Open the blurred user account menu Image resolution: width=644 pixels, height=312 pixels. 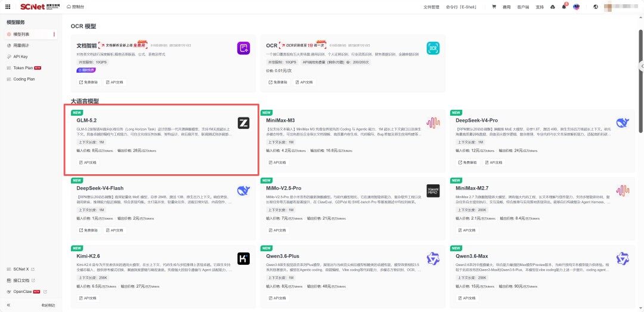pos(622,7)
